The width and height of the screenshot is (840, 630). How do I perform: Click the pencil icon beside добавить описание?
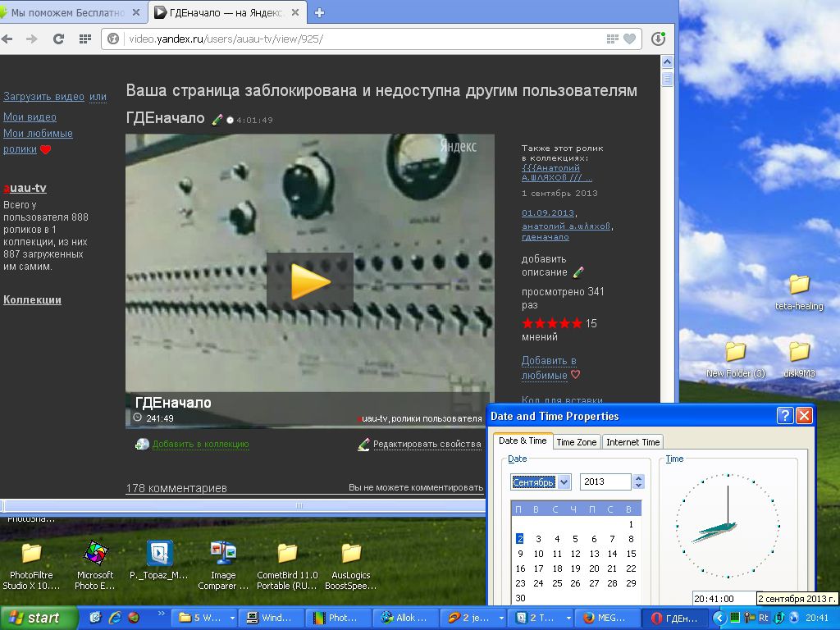pyautogui.click(x=578, y=272)
